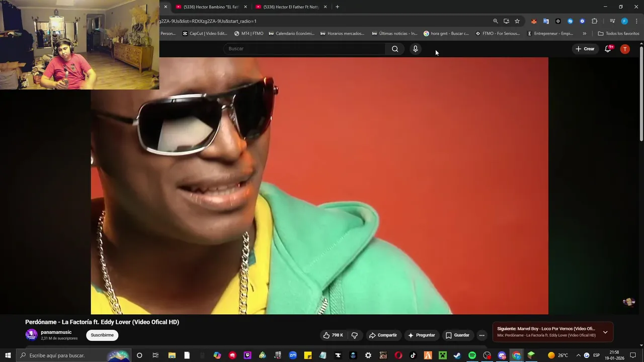Like the video with 798 K likes
644x362 pixels.
click(x=333, y=335)
